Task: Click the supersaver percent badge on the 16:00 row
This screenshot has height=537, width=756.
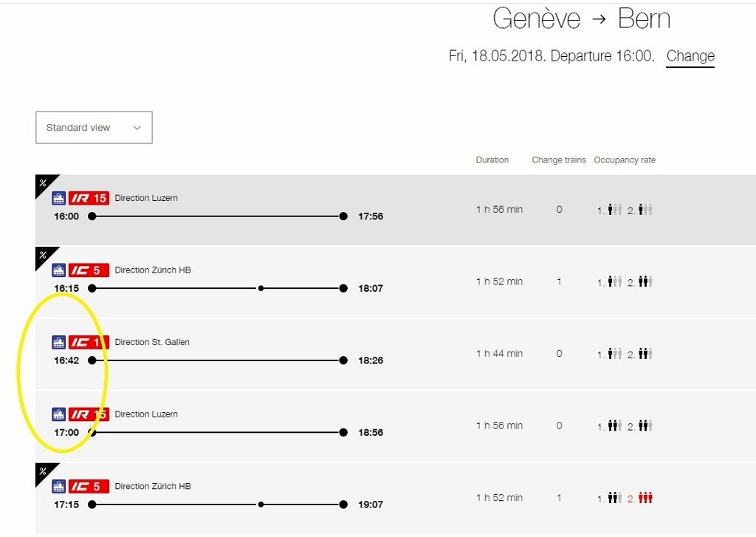Action: click(43, 181)
